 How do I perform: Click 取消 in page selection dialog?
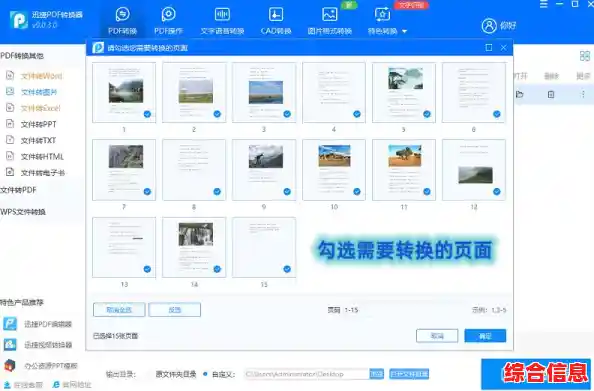pos(437,336)
